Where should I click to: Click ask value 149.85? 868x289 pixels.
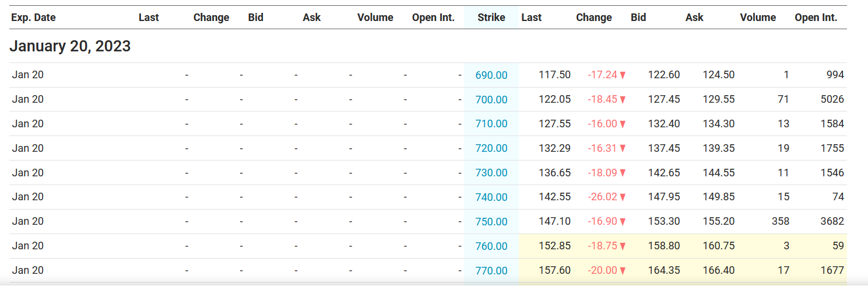pos(719,197)
